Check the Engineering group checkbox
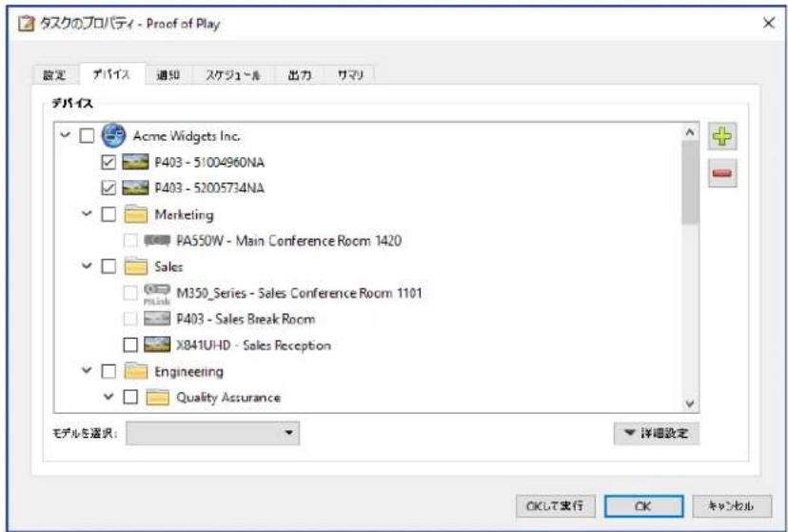The height and width of the screenshot is (532, 788). (108, 371)
